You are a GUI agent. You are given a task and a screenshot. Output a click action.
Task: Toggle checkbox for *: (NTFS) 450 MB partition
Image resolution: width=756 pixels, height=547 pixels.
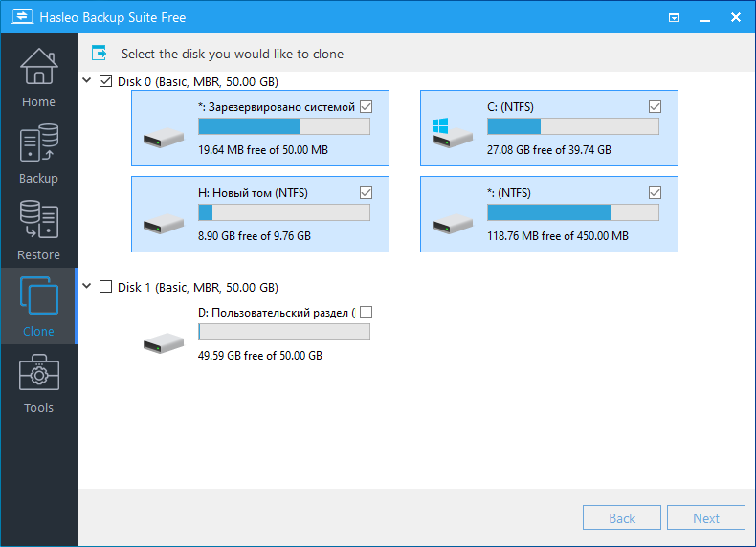pyautogui.click(x=655, y=193)
